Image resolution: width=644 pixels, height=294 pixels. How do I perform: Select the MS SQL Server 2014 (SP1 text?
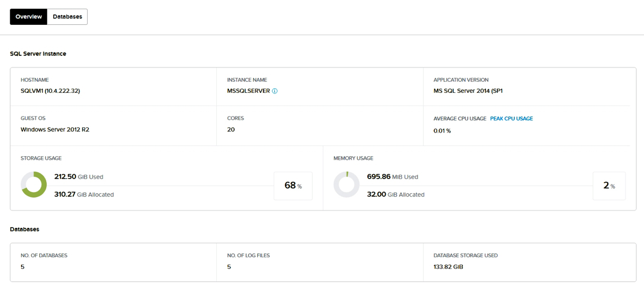click(x=468, y=91)
